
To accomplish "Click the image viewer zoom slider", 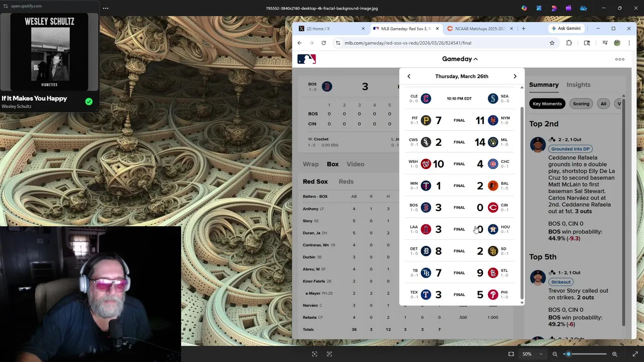I will pyautogui.click(x=587, y=354).
